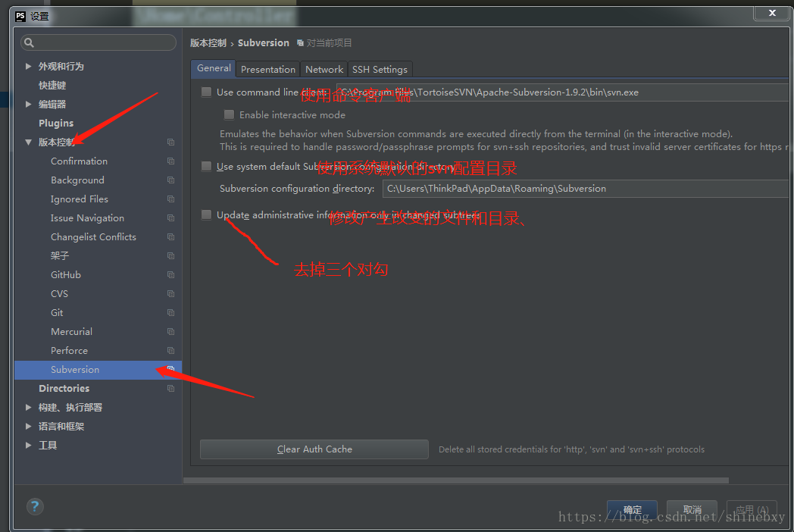
Task: Switch to the General tab
Action: coord(213,68)
